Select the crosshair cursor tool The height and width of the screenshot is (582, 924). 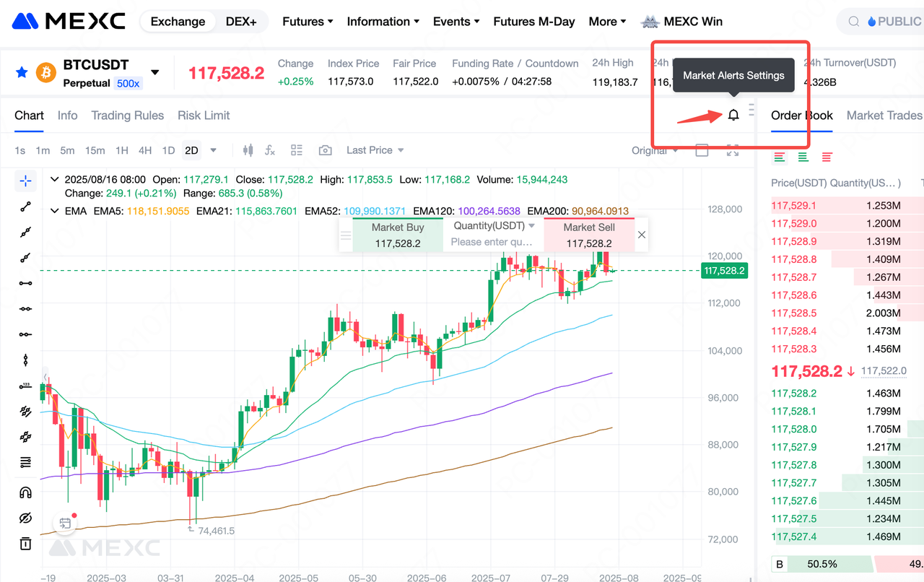point(25,181)
